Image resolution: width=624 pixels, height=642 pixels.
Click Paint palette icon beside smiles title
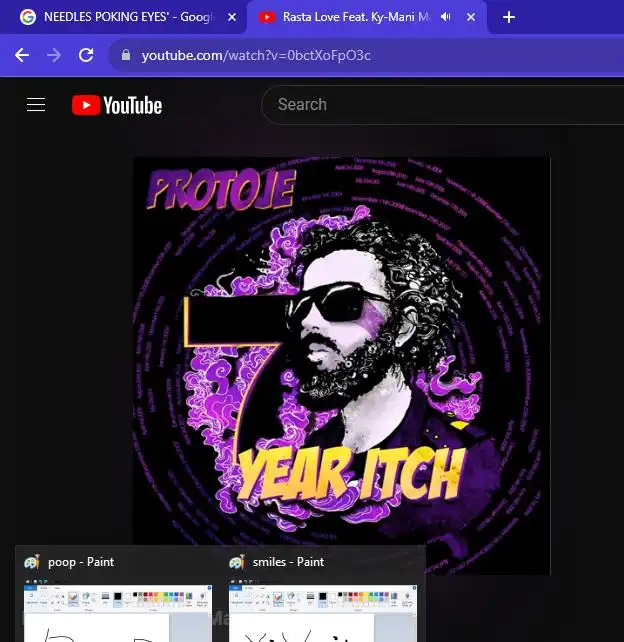[x=237, y=562]
